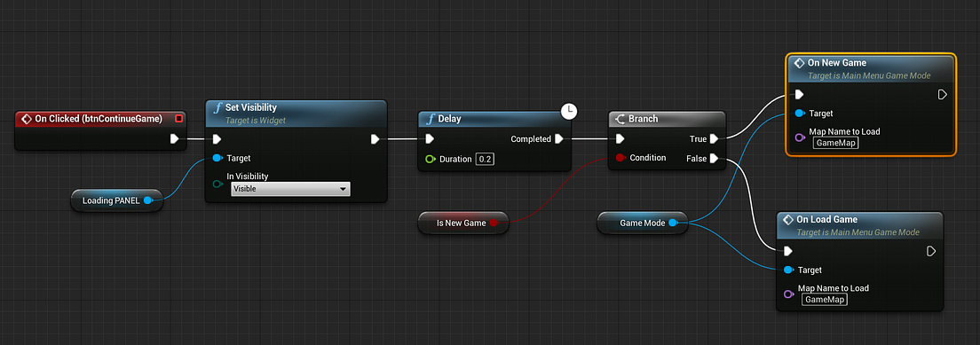The image size is (980, 345).
Task: Click the Completed exec pin on Delay
Action: (x=558, y=138)
